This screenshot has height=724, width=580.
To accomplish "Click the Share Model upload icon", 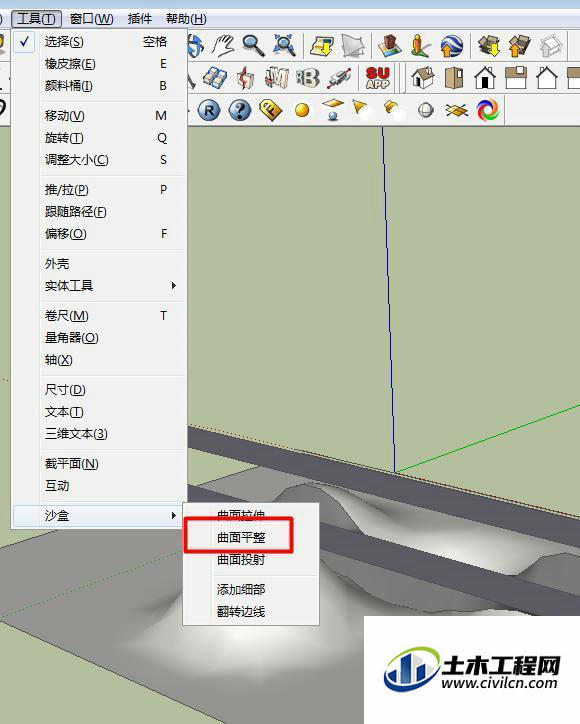I will tap(520, 45).
